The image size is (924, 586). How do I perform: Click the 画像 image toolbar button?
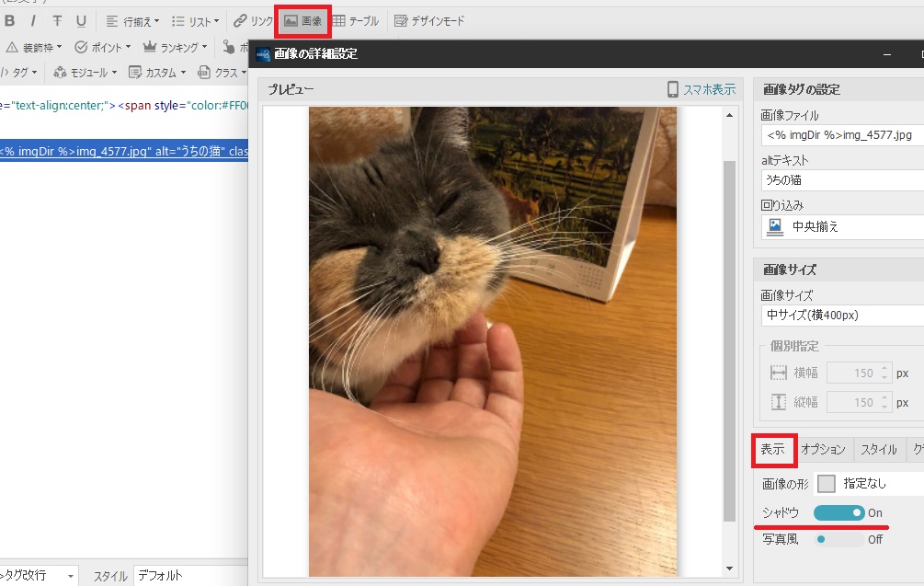pos(303,21)
